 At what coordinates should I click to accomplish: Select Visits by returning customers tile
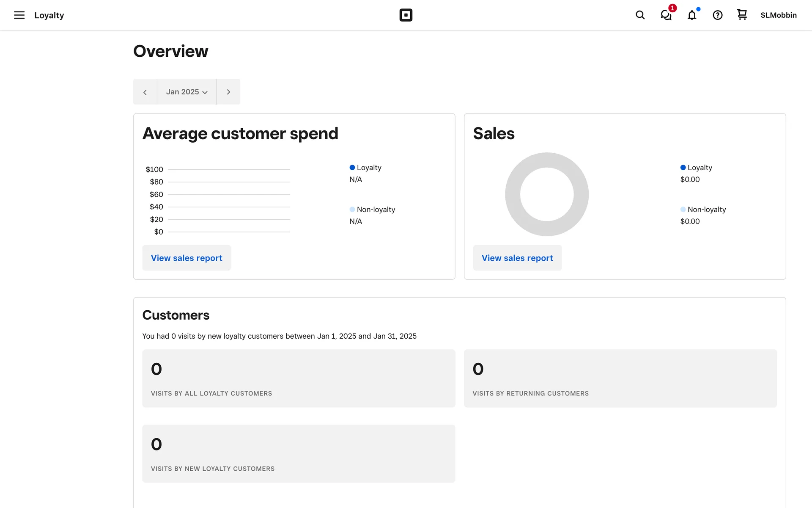(620, 378)
